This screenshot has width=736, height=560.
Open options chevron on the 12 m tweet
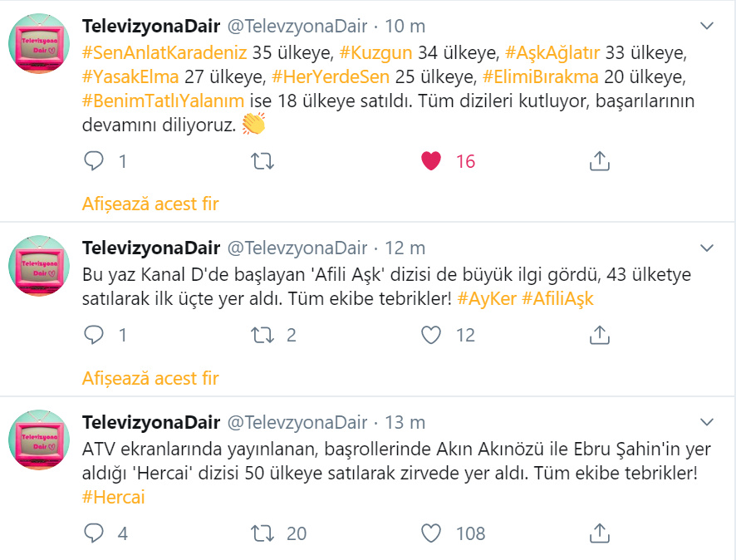(x=707, y=248)
